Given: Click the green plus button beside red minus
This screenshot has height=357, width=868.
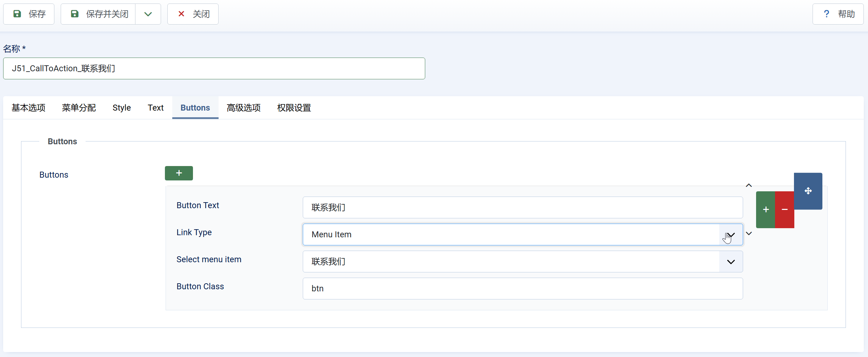Looking at the screenshot, I should [x=766, y=210].
